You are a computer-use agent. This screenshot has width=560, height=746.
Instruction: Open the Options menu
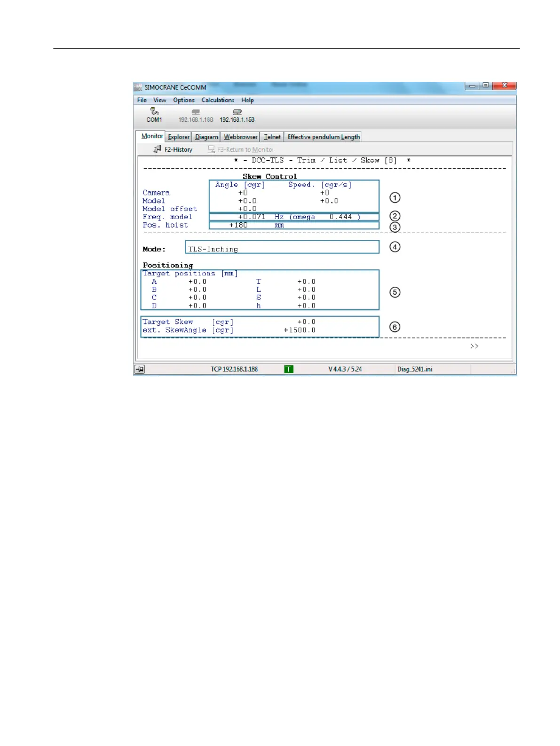point(183,100)
